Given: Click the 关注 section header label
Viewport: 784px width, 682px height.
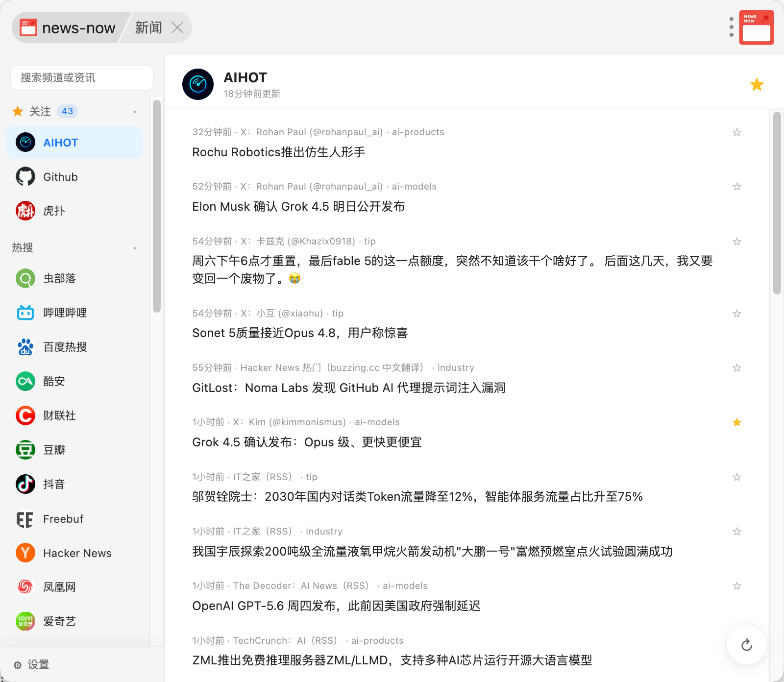Looking at the screenshot, I should 40,112.
